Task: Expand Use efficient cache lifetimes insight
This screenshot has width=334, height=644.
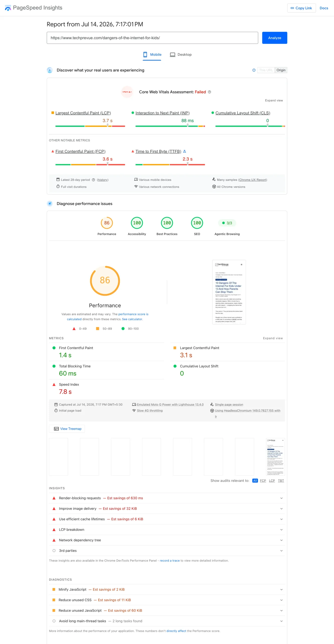Action: point(167,519)
